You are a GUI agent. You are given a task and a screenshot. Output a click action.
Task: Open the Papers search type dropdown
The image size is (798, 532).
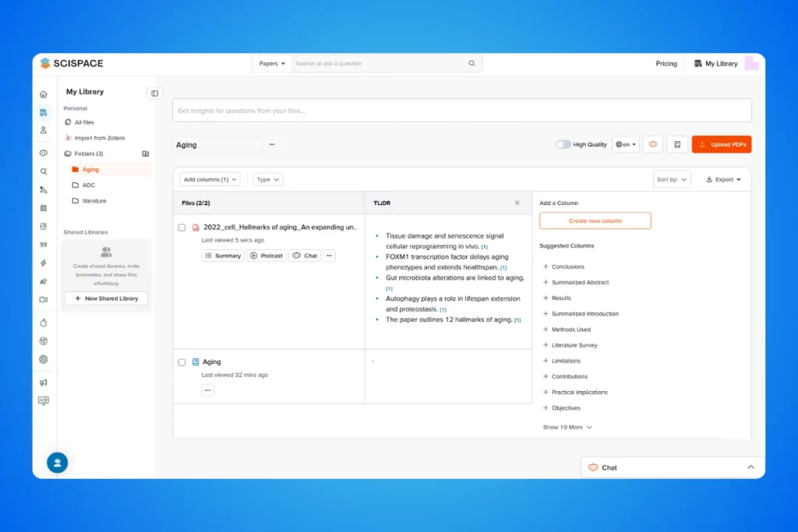pyautogui.click(x=272, y=64)
